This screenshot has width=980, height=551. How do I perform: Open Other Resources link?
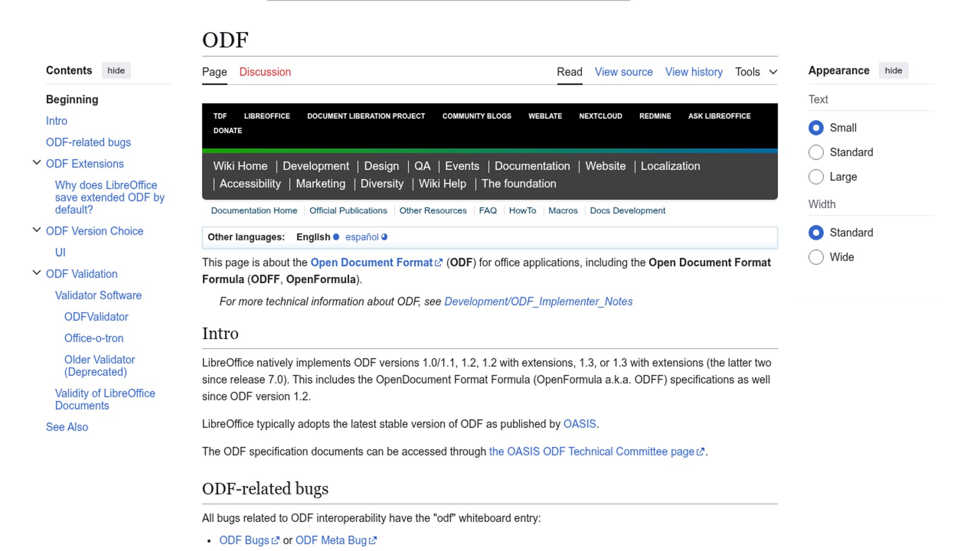pos(433,211)
